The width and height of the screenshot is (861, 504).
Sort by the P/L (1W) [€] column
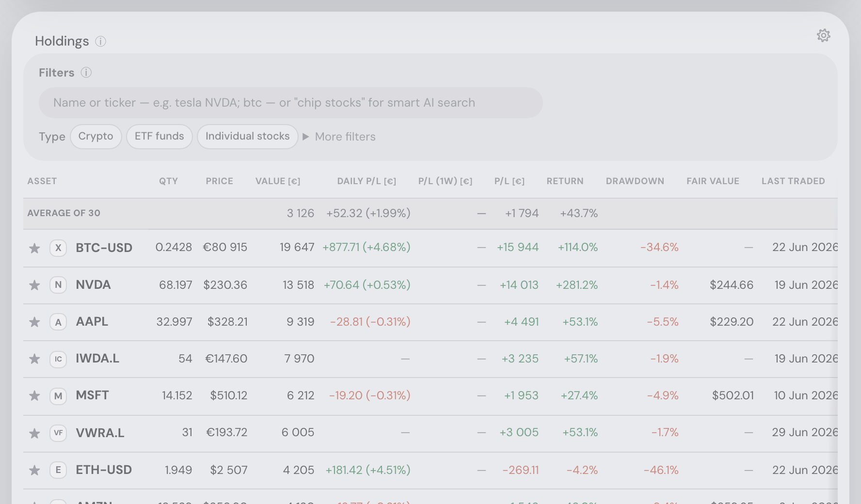[x=446, y=181]
